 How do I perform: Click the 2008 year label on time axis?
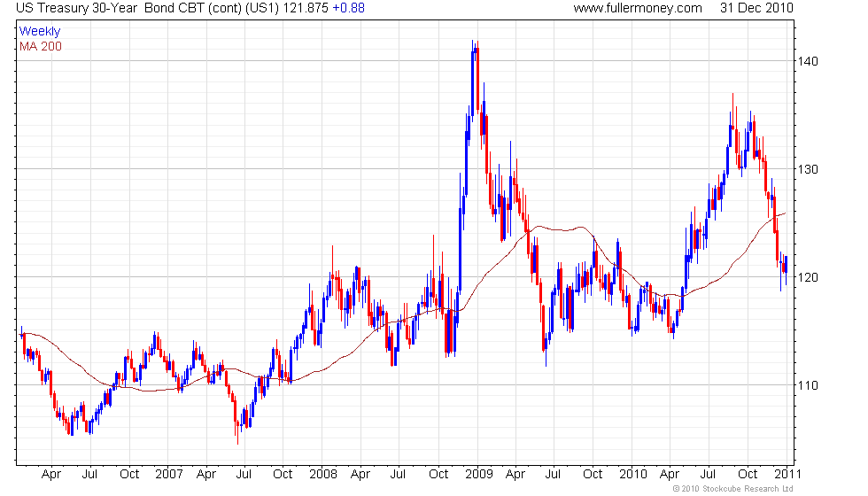[323, 474]
